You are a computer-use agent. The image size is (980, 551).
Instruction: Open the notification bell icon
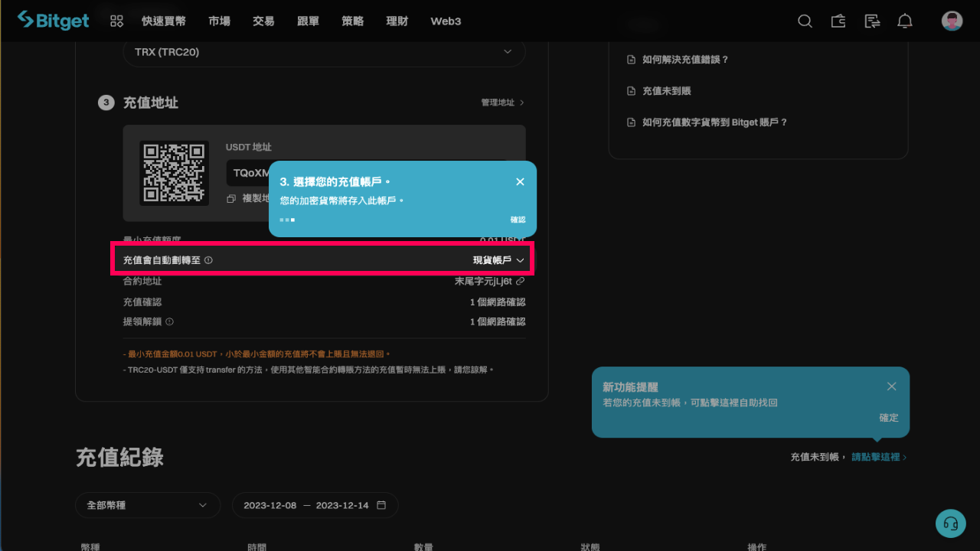click(x=904, y=21)
